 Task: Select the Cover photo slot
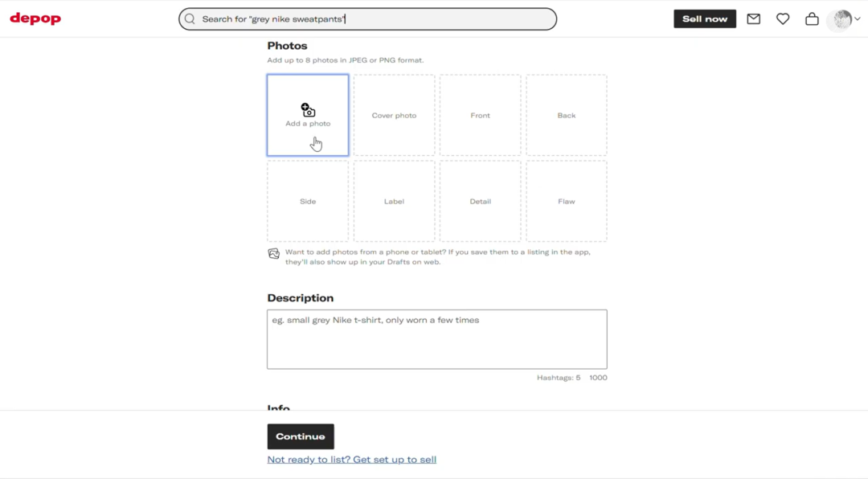pyautogui.click(x=394, y=115)
